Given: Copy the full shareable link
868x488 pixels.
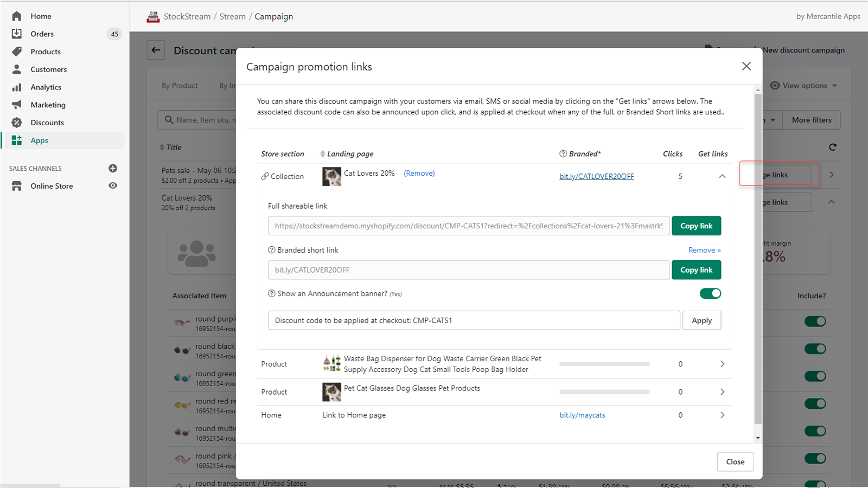Looking at the screenshot, I should pyautogui.click(x=696, y=226).
